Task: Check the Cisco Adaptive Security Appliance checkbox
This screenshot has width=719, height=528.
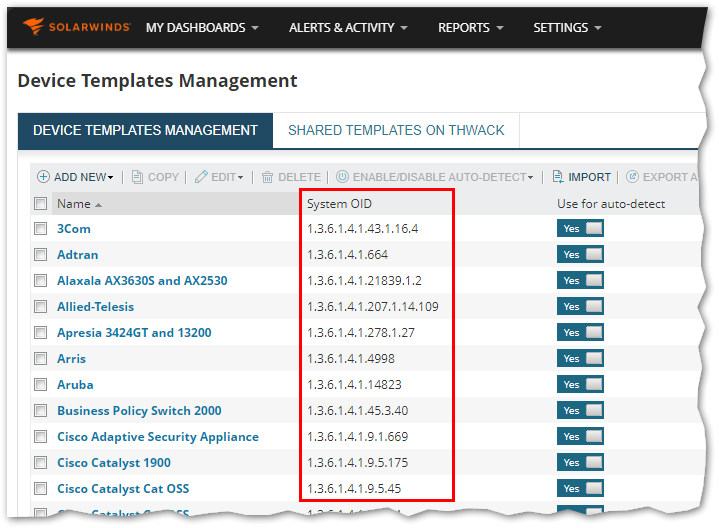Action: 41,437
